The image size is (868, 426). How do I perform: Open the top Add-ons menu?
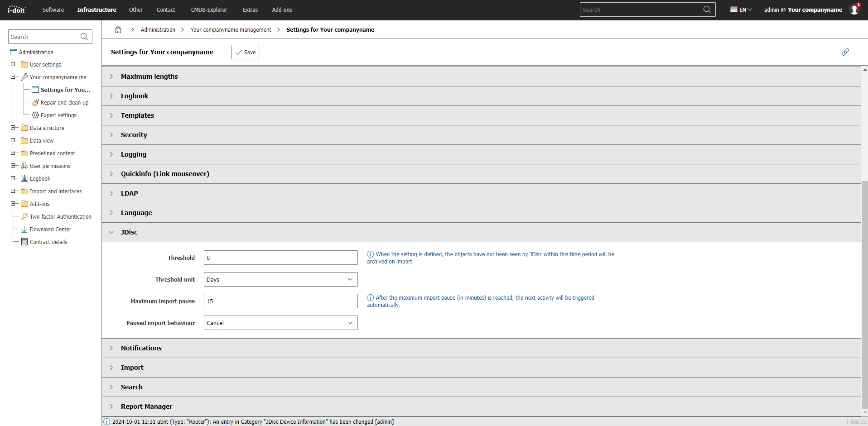pos(282,10)
